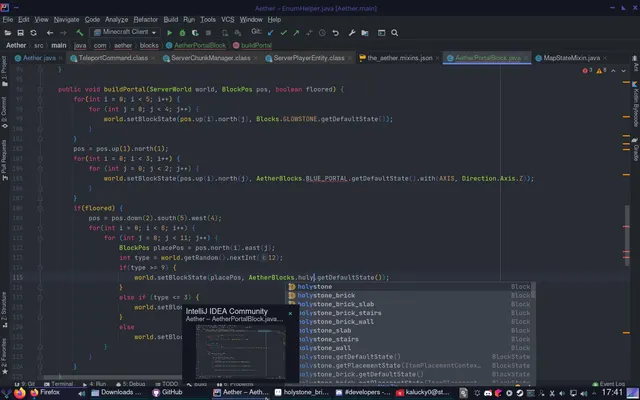This screenshot has width=640, height=400.
Task: Switch to MapStateMixin.java tab
Action: click(571, 58)
